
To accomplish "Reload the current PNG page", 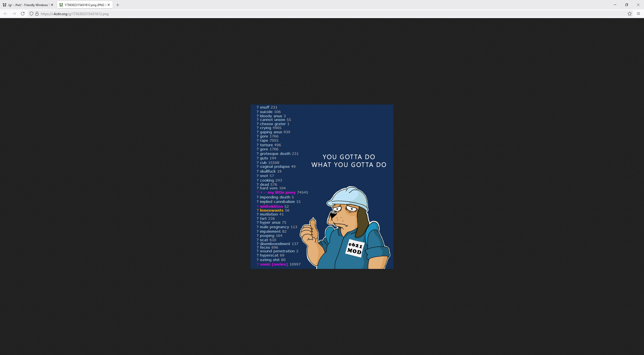I will coord(23,14).
